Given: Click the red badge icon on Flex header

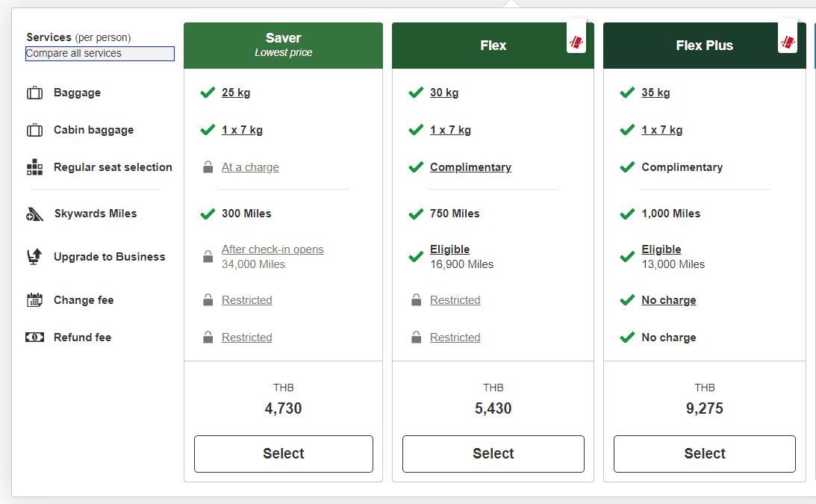Looking at the screenshot, I should [x=576, y=42].
